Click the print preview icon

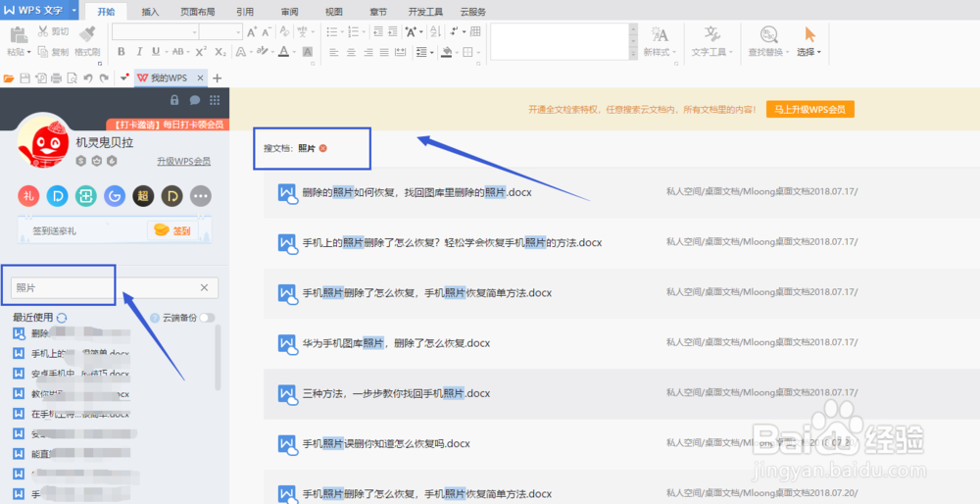(x=72, y=78)
